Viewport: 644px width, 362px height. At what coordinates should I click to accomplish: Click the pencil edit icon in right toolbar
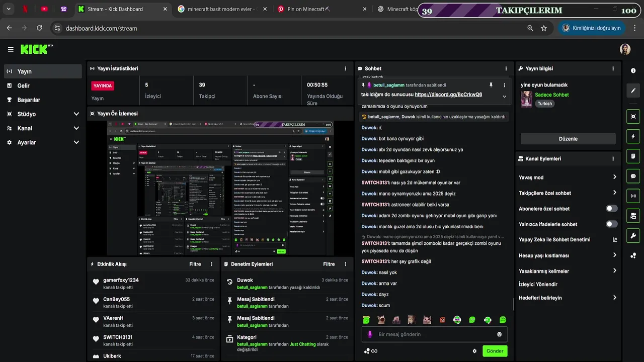click(633, 90)
